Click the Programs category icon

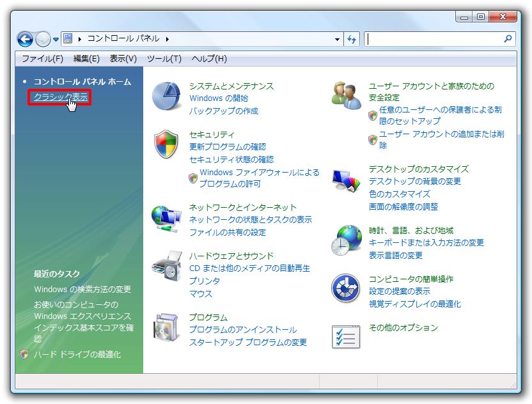pos(166,327)
